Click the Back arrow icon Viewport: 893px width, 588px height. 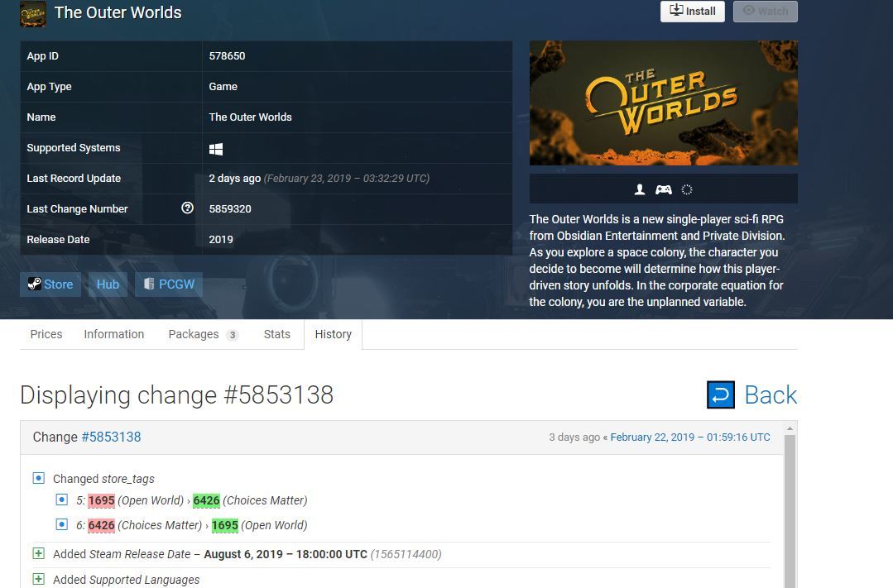(x=720, y=394)
